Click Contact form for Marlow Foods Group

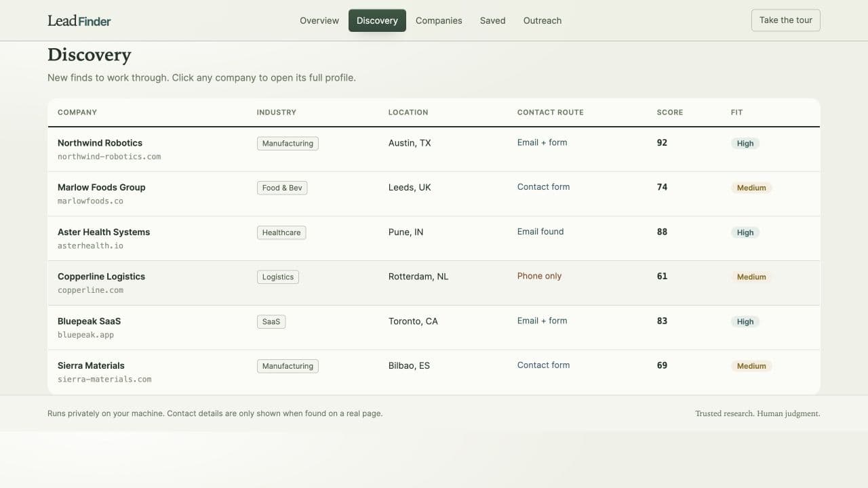543,187
